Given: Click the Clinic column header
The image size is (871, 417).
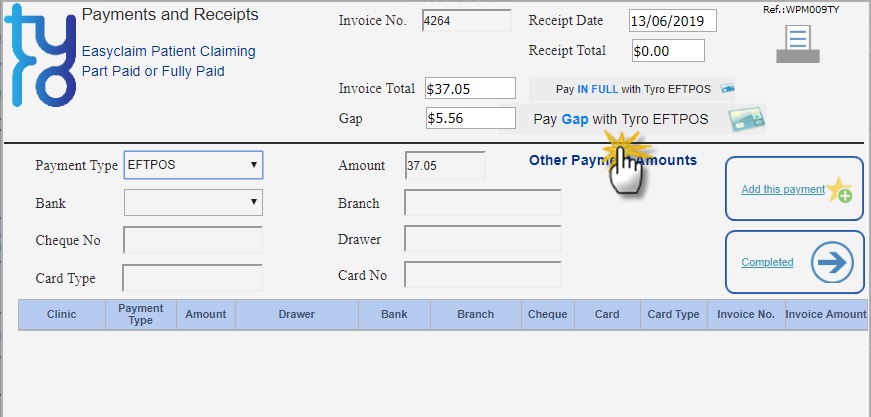Looking at the screenshot, I should click(x=62, y=314).
